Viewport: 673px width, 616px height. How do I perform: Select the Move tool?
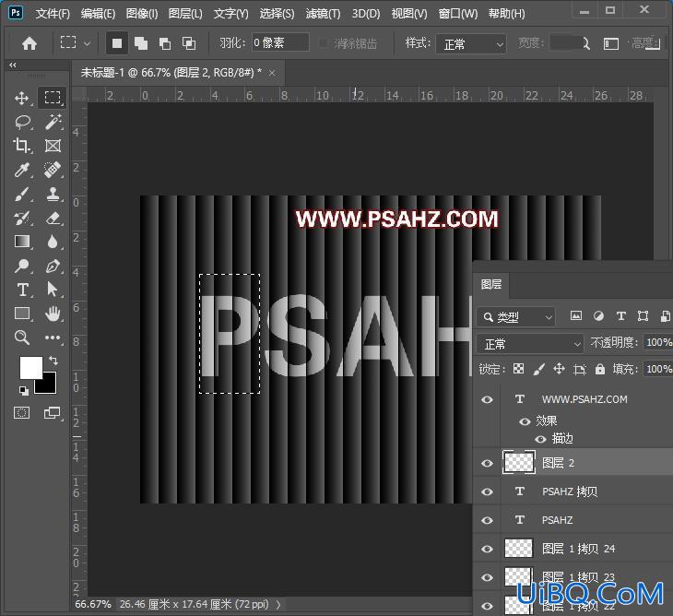pos(21,98)
